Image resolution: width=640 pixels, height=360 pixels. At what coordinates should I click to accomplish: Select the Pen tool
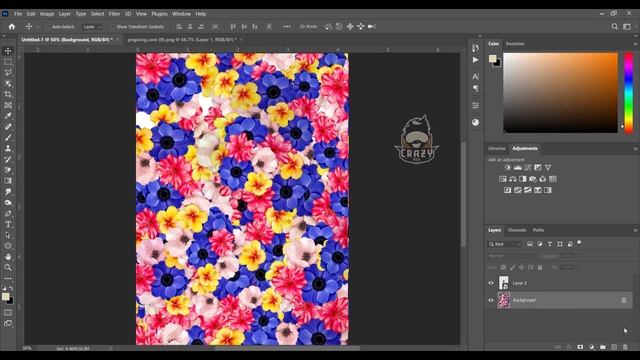(8, 213)
